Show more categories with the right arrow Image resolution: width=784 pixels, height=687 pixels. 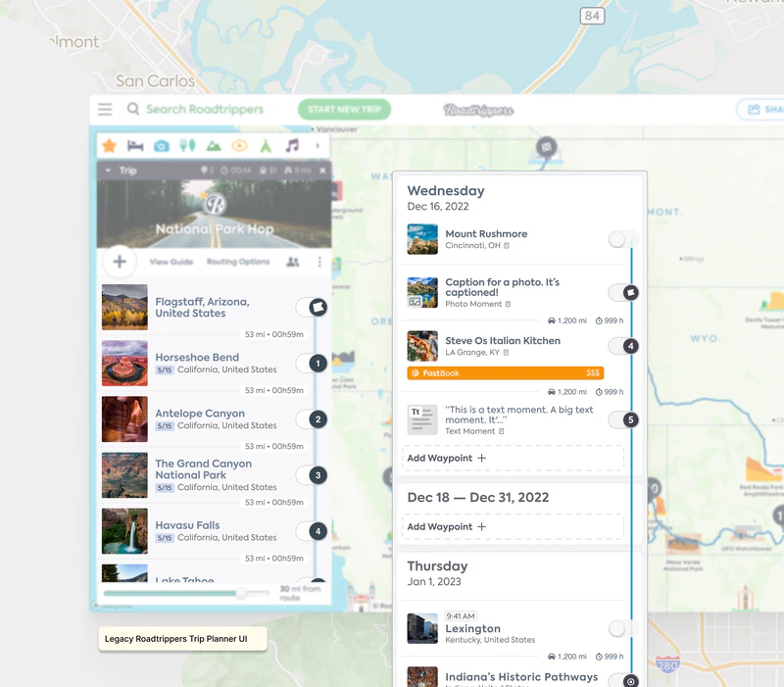(x=317, y=146)
